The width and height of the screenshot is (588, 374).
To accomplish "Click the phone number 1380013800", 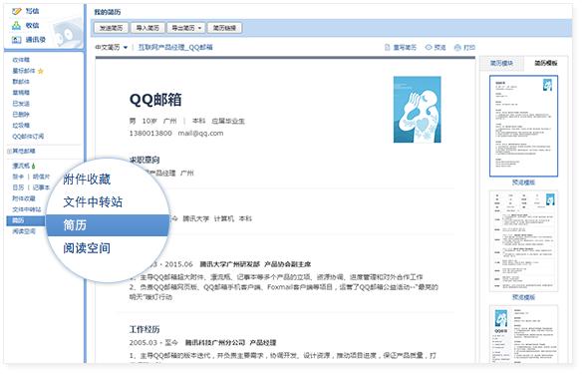I will pos(150,134).
